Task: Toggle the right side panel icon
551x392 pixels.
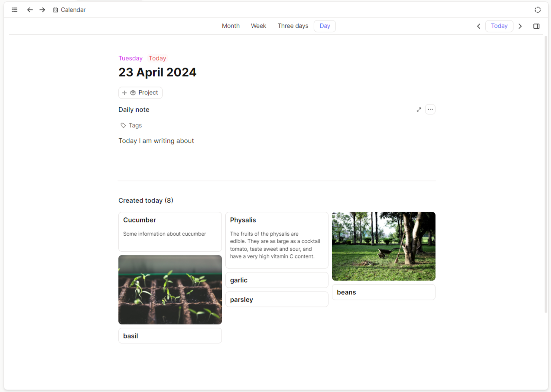Action: pyautogui.click(x=536, y=26)
